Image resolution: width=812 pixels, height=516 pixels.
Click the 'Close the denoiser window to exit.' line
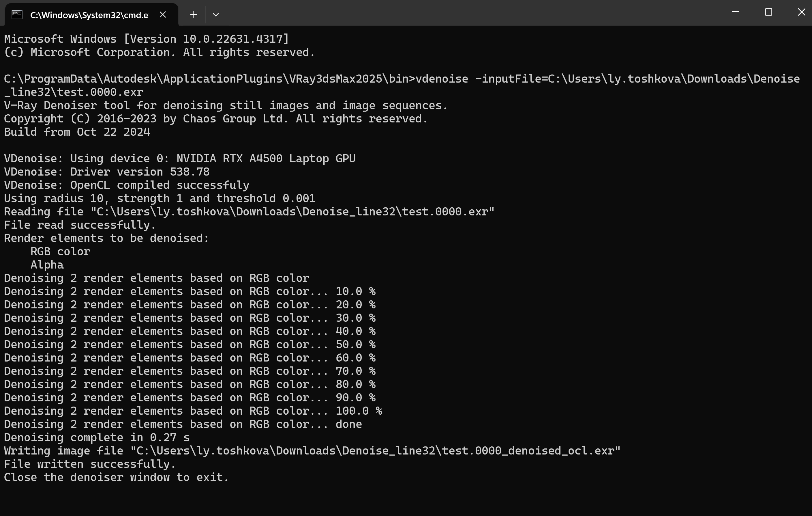117,478
